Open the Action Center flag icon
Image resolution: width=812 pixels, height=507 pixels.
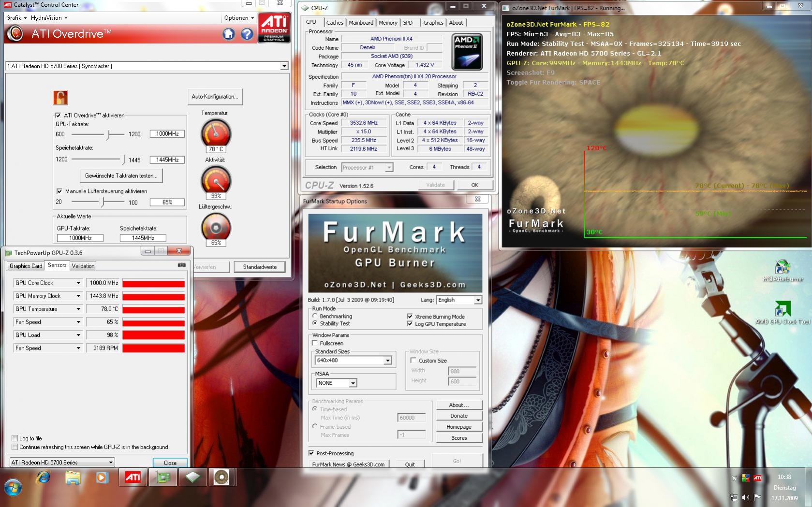coord(757,497)
